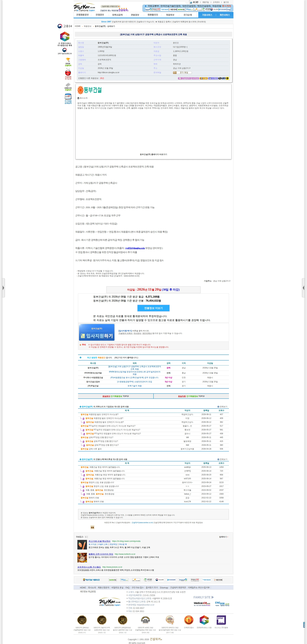Click the large 입사지원하기 button
The height and width of the screenshot is (644, 307).
point(97,332)
